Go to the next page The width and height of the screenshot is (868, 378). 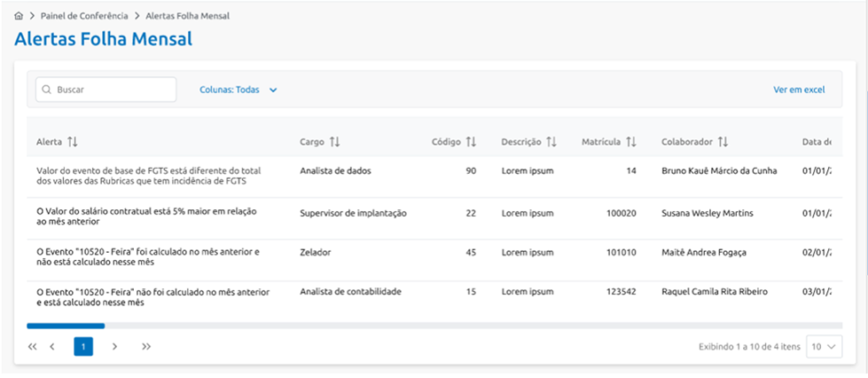[x=114, y=347]
